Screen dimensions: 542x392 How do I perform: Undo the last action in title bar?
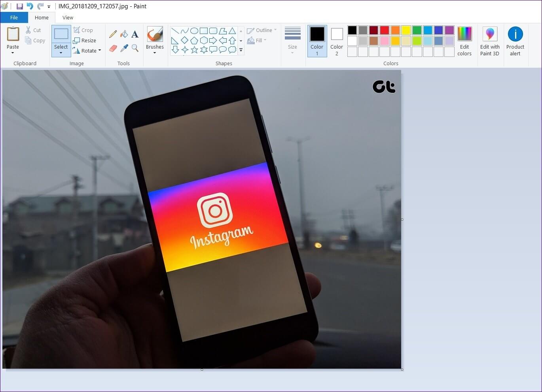(30, 6)
